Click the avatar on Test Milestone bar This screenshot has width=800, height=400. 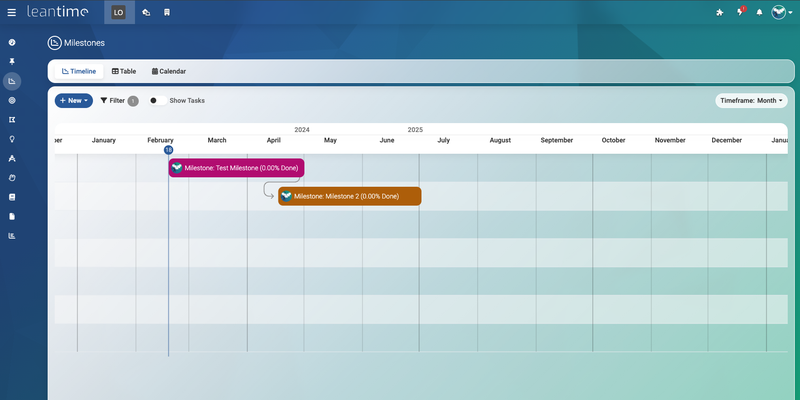177,168
